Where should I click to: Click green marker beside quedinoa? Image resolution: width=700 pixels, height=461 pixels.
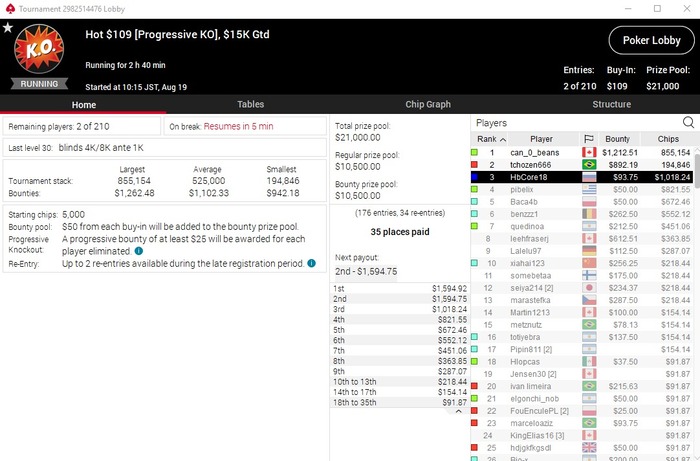pyautogui.click(x=474, y=226)
